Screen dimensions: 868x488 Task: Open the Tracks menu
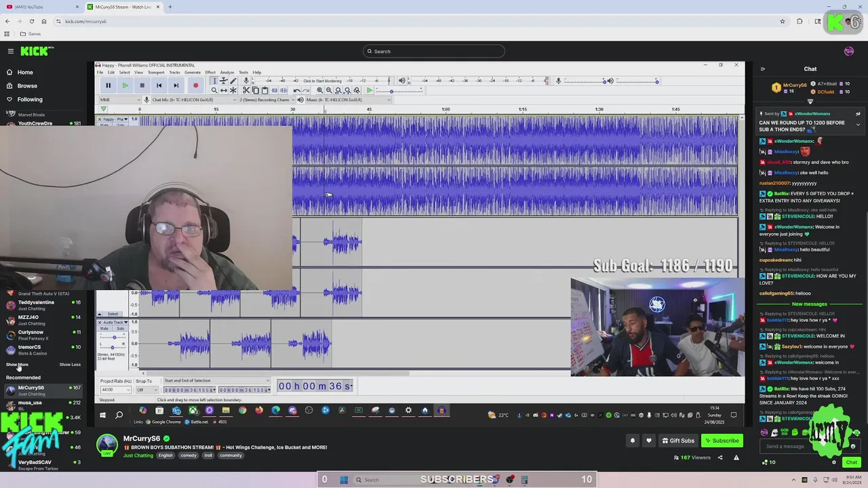click(x=174, y=73)
